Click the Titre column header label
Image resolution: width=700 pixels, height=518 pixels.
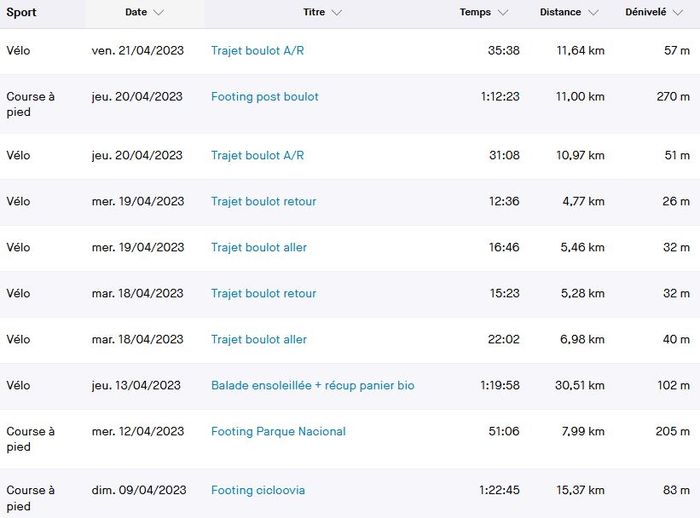pos(313,13)
